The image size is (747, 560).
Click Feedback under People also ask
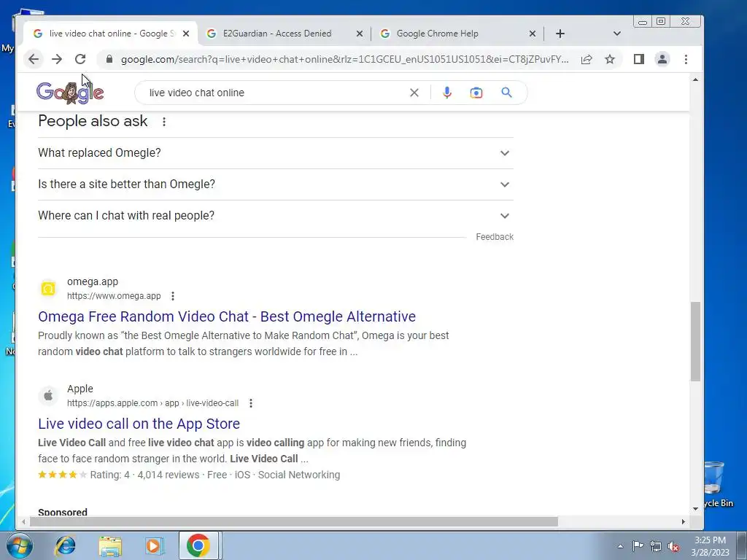pyautogui.click(x=495, y=237)
